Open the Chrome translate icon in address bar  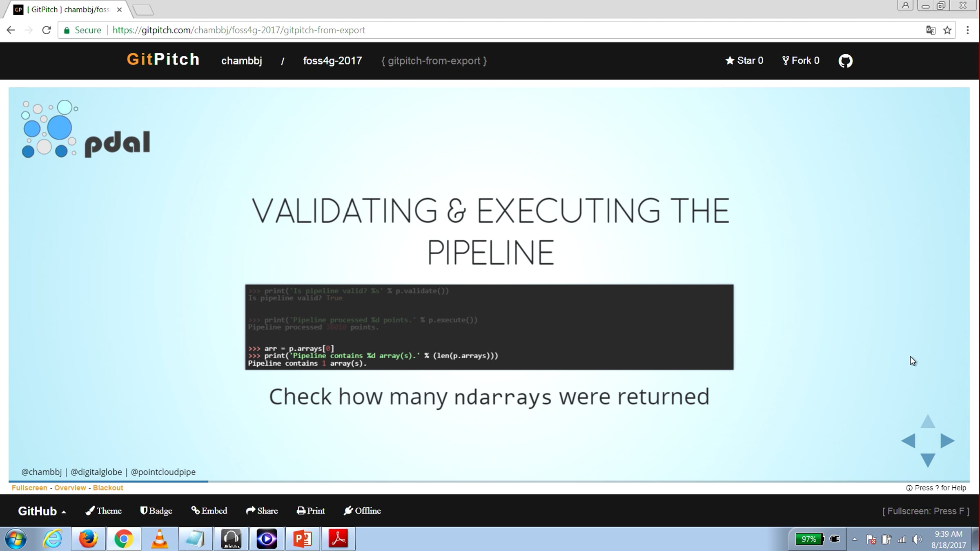931,30
